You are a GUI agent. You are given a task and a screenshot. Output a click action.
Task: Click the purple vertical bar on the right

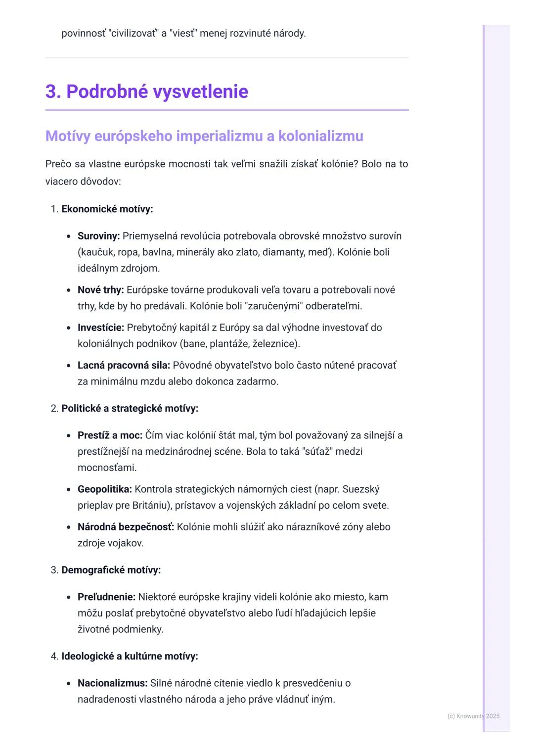pos(485,376)
